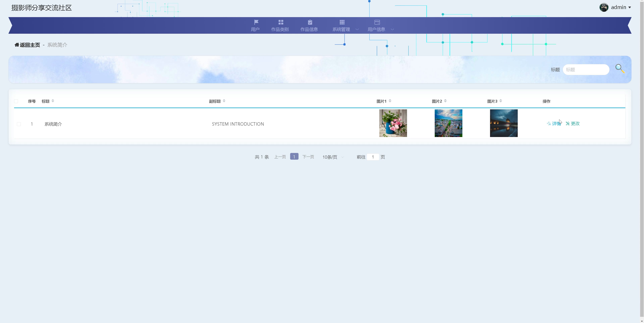Click the admin avatar picture
The height and width of the screenshot is (323, 644).
tap(604, 7)
